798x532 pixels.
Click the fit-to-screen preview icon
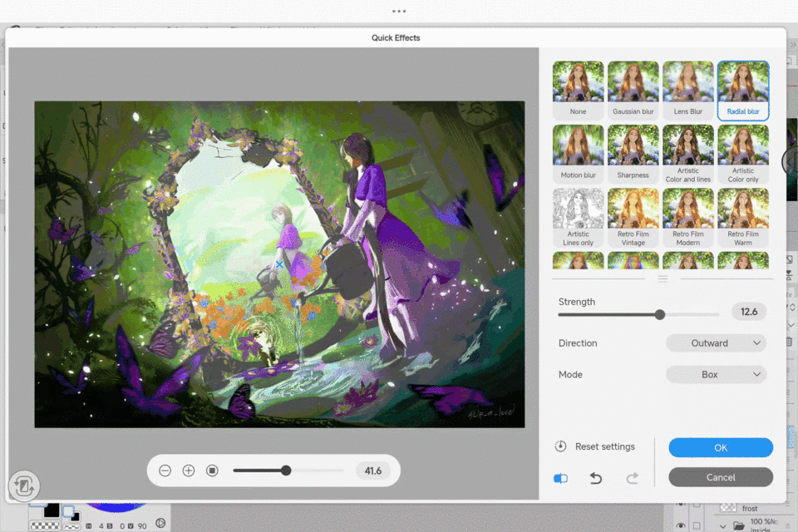[x=212, y=470]
